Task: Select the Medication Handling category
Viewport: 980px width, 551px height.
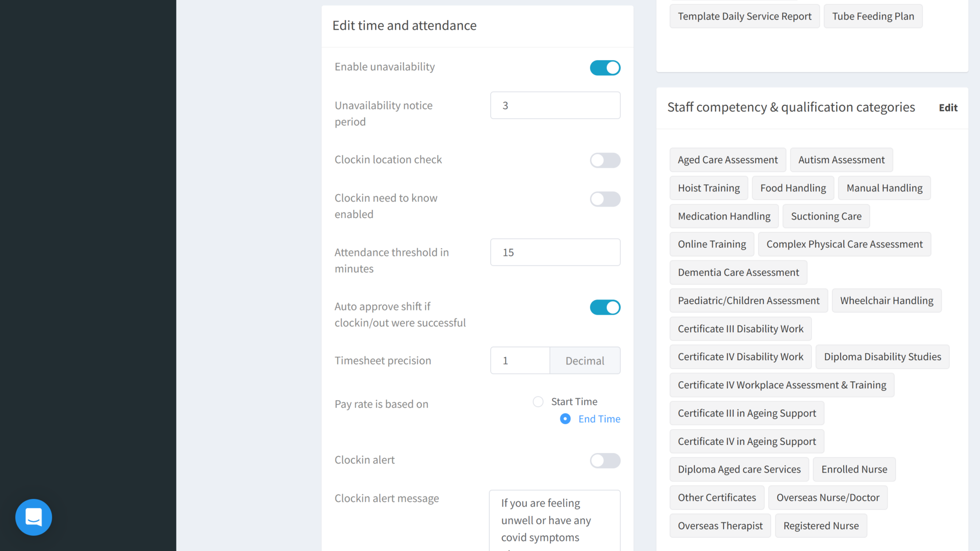Action: (x=724, y=216)
